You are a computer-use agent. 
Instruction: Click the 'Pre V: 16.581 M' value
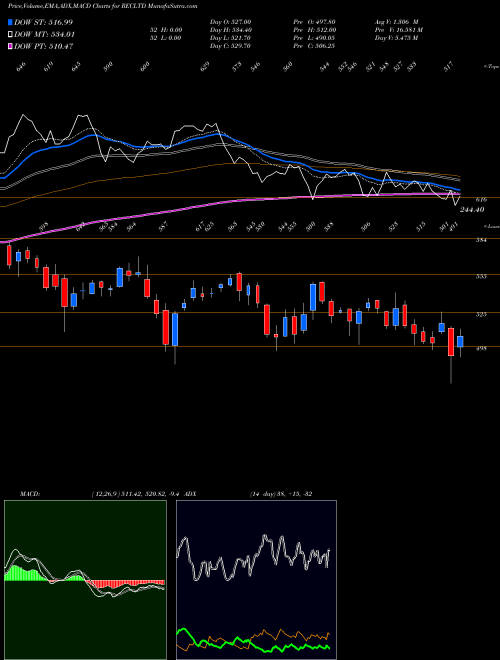coord(399,30)
